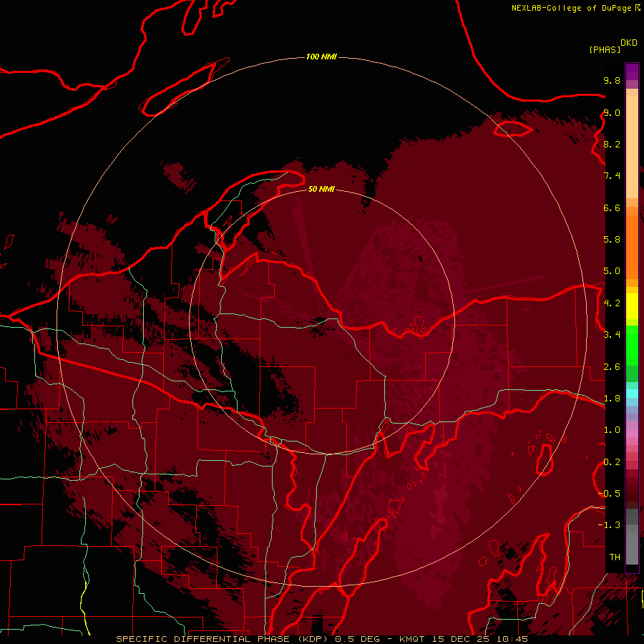Click the 4.2 legend value
644x644 pixels.
point(612,303)
